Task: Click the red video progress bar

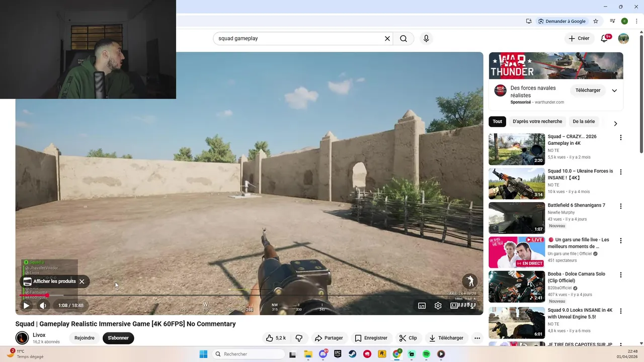Action: 34,295
